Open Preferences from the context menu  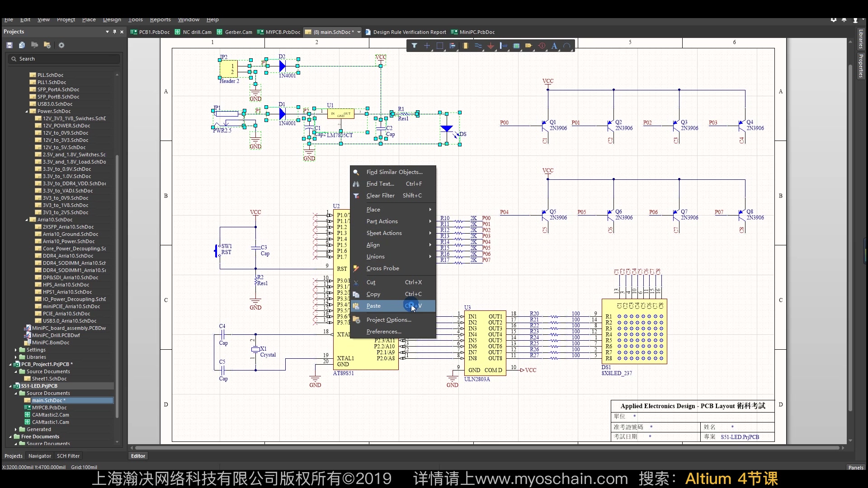pos(384,331)
